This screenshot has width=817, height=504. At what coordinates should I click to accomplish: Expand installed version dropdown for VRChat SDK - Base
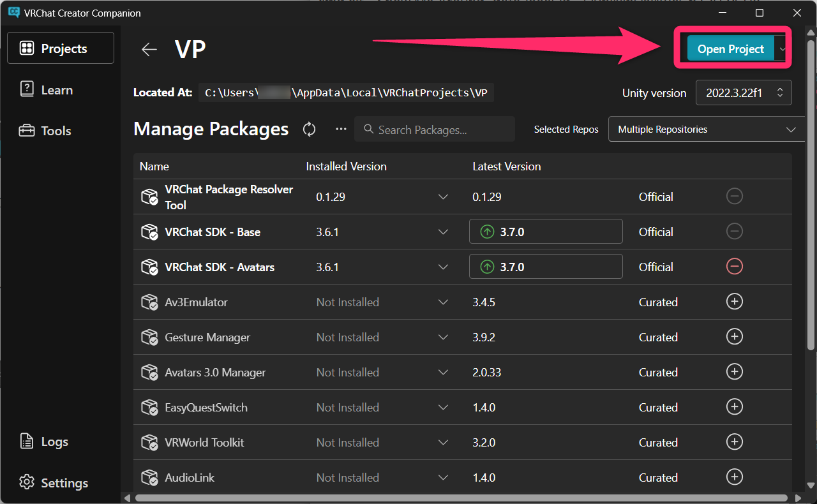click(x=444, y=232)
